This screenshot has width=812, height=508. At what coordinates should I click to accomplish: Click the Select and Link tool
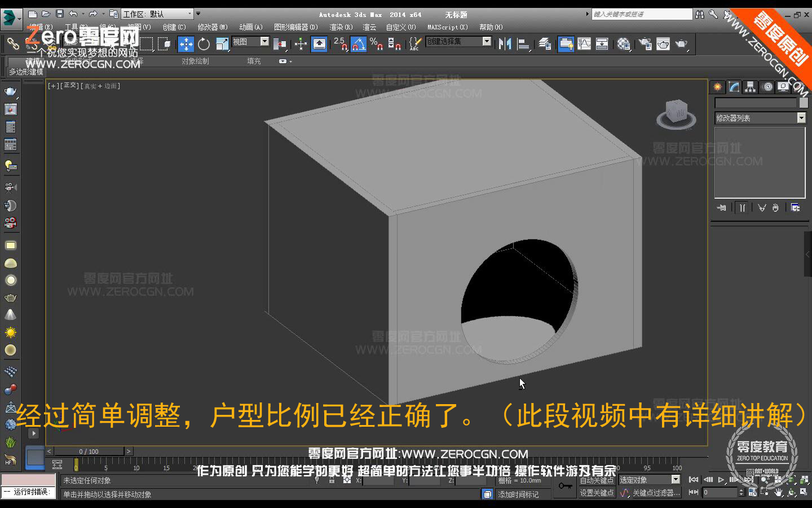click(x=13, y=43)
